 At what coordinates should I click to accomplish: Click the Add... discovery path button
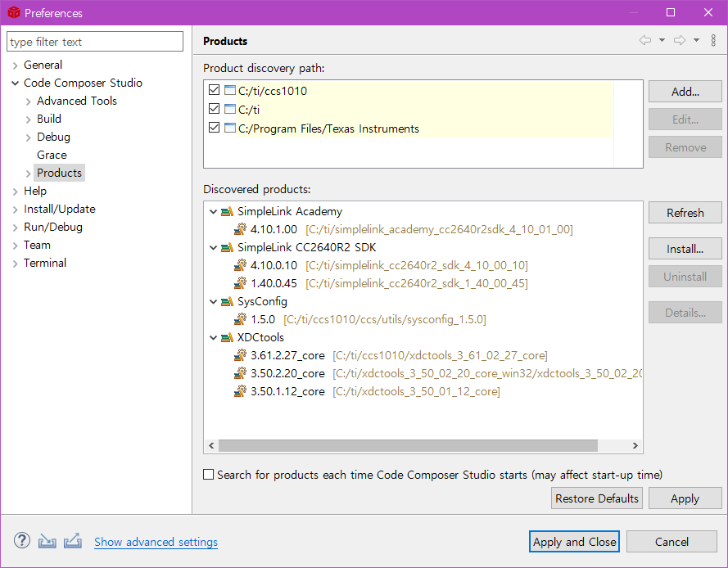pos(685,92)
